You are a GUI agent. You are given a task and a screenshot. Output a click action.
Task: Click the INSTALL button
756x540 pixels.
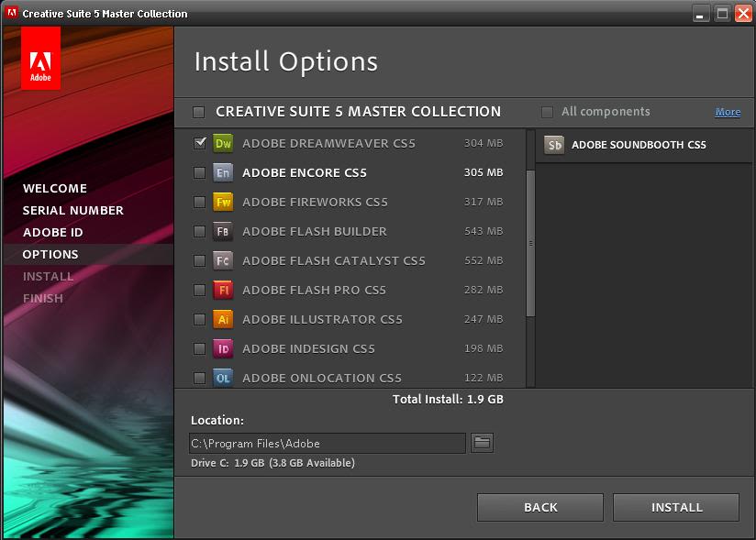click(676, 507)
